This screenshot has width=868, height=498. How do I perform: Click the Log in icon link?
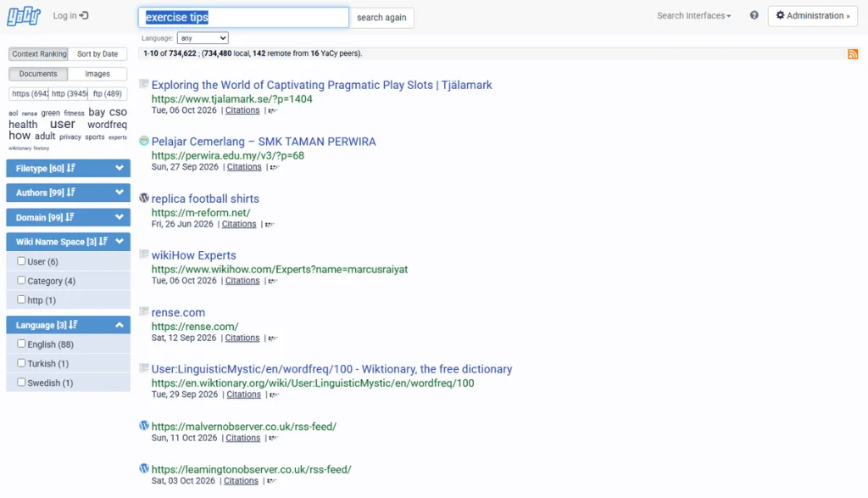[70, 15]
